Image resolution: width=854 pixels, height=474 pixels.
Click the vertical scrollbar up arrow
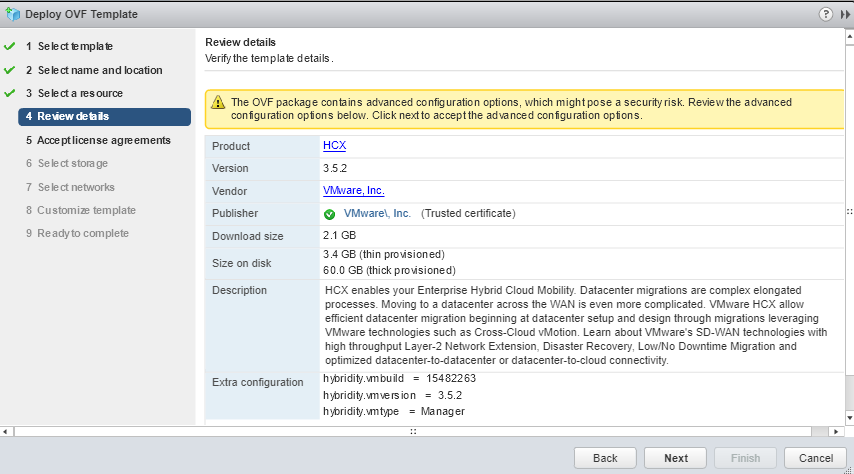click(x=849, y=37)
